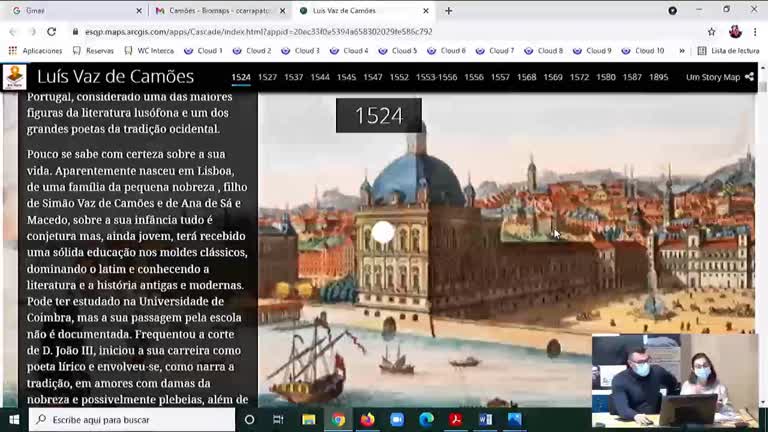
Task: Open the Cloud 2 bookmark
Action: coord(252,50)
